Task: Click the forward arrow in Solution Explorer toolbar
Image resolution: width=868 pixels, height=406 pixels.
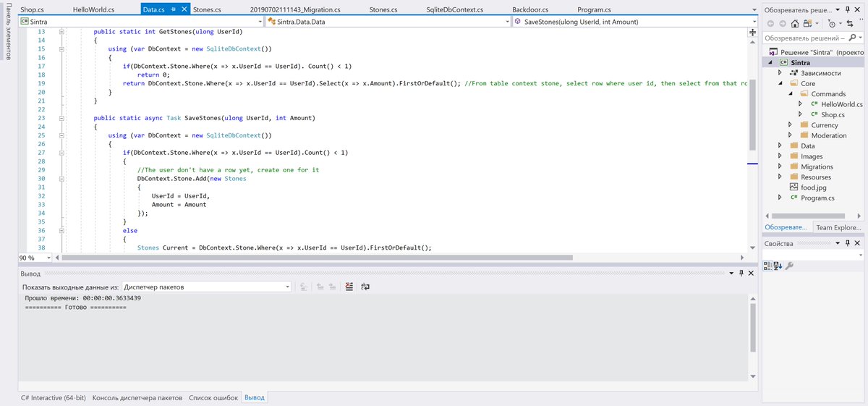Action: coord(781,23)
